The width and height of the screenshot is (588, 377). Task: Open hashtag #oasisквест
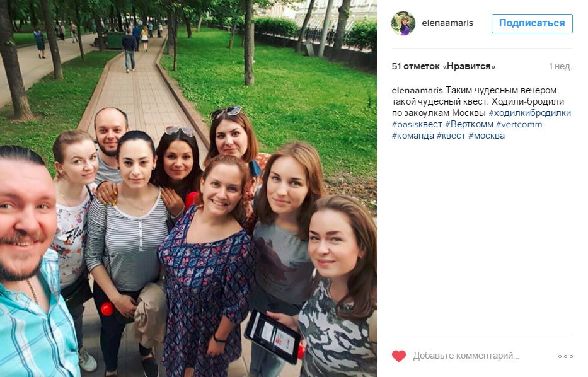tap(417, 124)
